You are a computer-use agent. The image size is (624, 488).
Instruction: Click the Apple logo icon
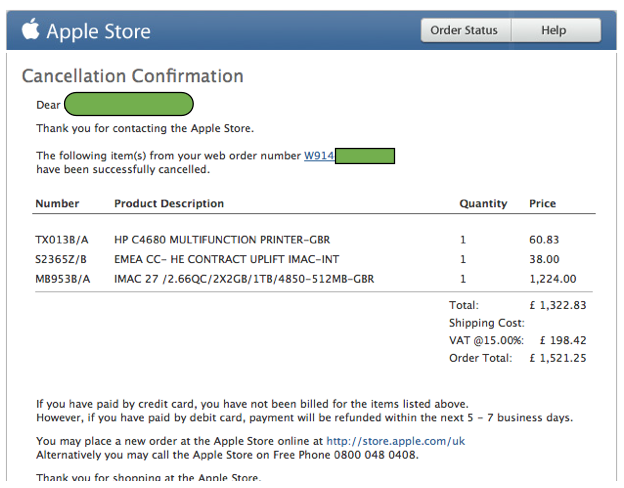[30, 29]
